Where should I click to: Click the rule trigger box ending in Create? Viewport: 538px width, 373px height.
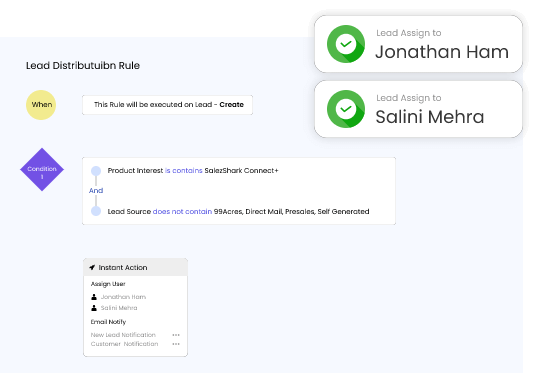point(167,105)
